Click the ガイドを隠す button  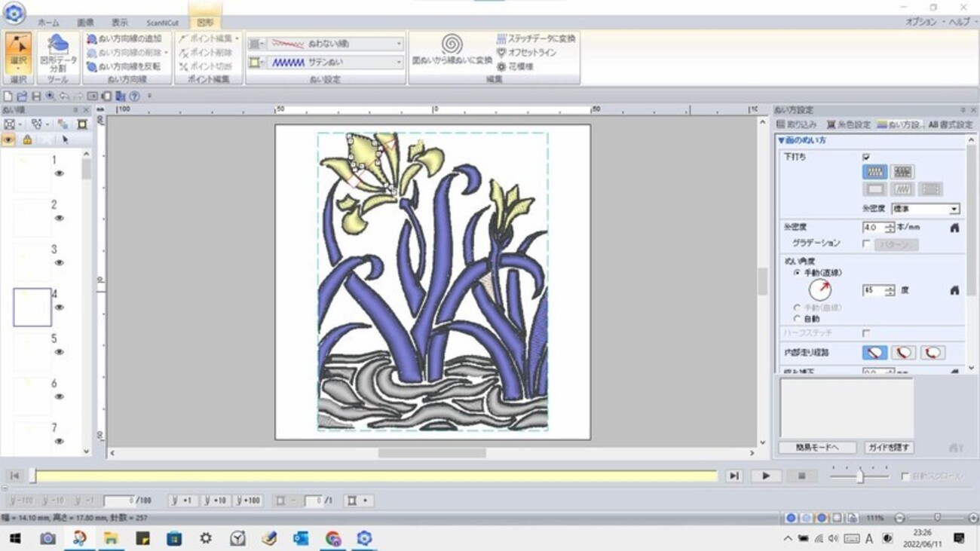tap(888, 447)
